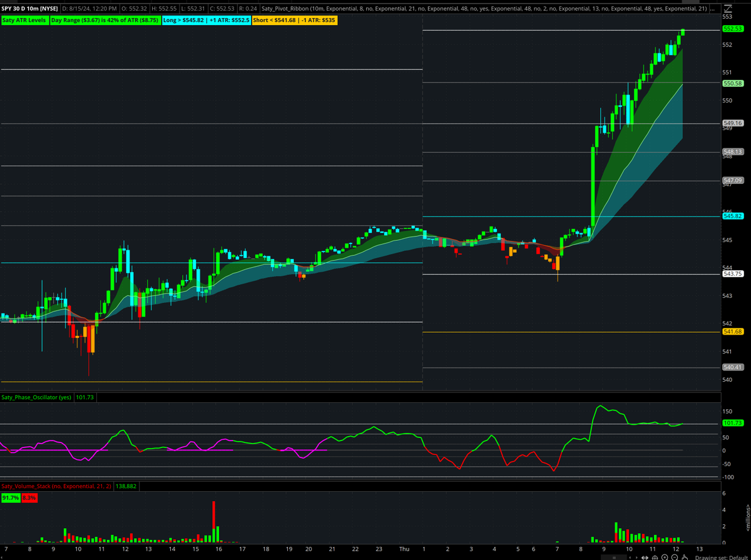Click the 'Saty ATR Levels' green label
Screen dimensions: 751x560
(24, 20)
